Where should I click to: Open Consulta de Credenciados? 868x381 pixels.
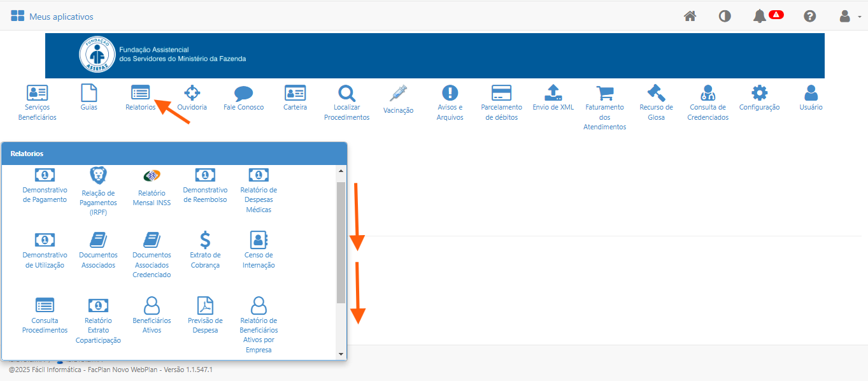coord(708,102)
